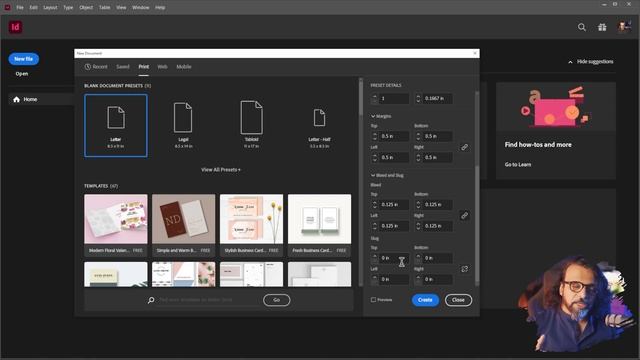Open the Modern Floral Valentine template thumbnail
This screenshot has width=640, height=360.
tap(116, 219)
